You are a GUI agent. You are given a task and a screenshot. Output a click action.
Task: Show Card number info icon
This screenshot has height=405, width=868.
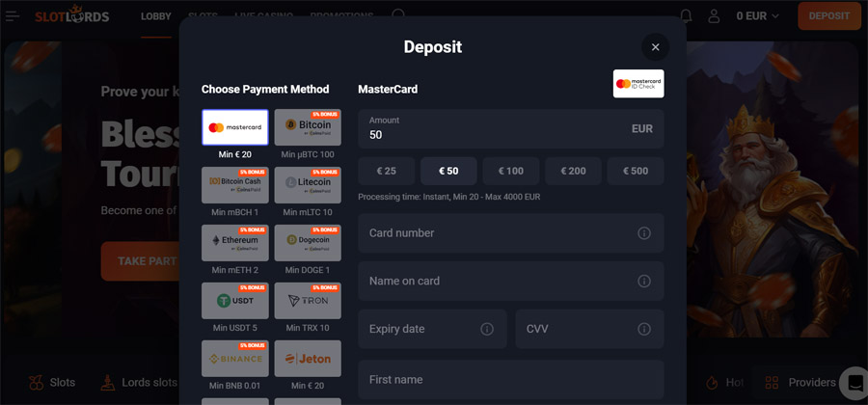pos(644,233)
